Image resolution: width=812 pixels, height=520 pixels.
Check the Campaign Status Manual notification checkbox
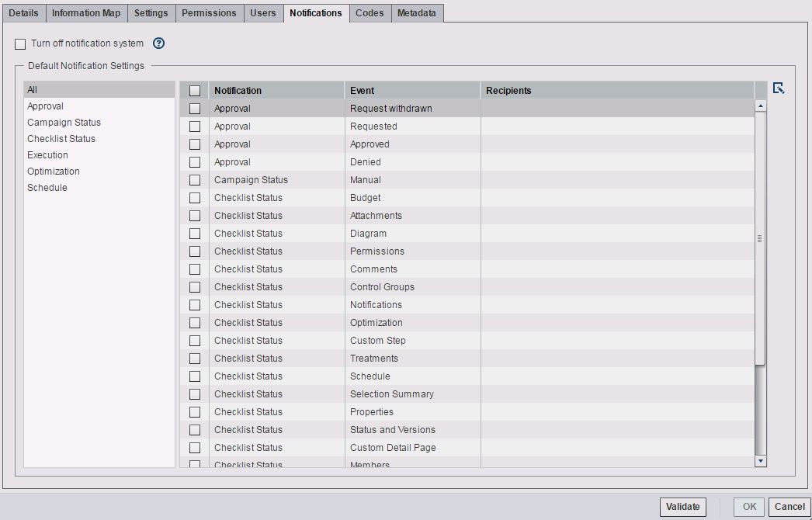pyautogui.click(x=195, y=179)
